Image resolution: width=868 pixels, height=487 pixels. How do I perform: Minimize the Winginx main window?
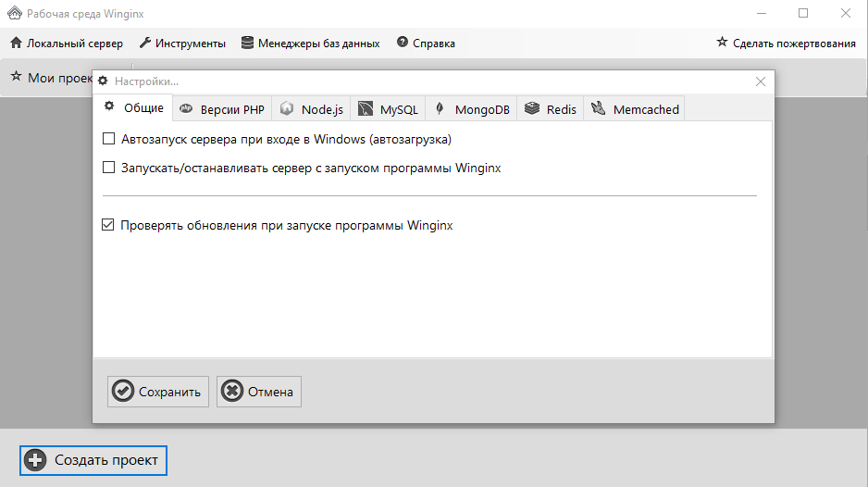(762, 13)
